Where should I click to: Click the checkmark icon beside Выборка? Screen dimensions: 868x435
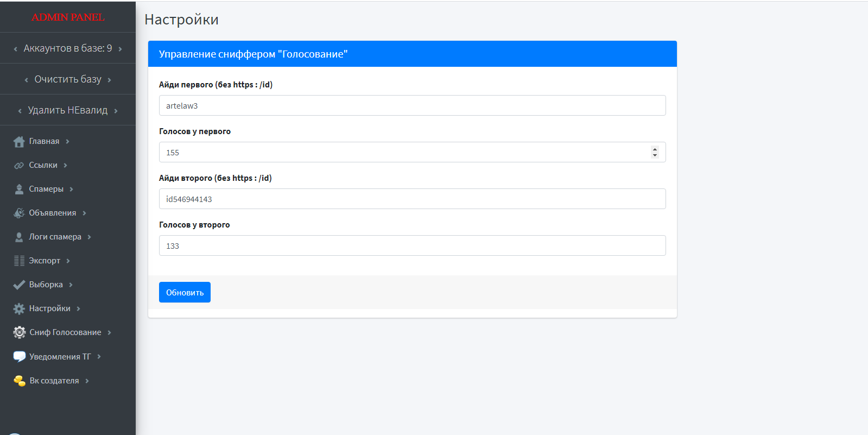click(x=19, y=285)
